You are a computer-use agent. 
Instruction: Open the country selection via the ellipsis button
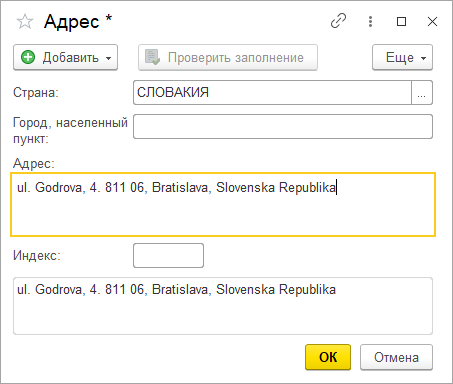click(422, 92)
